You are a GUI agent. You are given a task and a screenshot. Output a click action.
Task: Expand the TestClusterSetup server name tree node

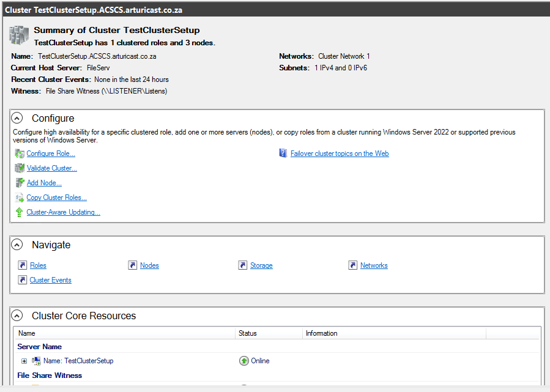(x=24, y=361)
